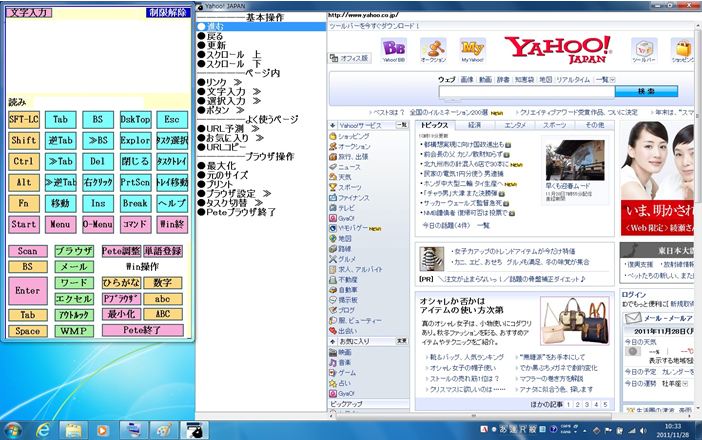Toggle the Fn modifier key
Screen dimensions: 702x440
pyautogui.click(x=24, y=203)
